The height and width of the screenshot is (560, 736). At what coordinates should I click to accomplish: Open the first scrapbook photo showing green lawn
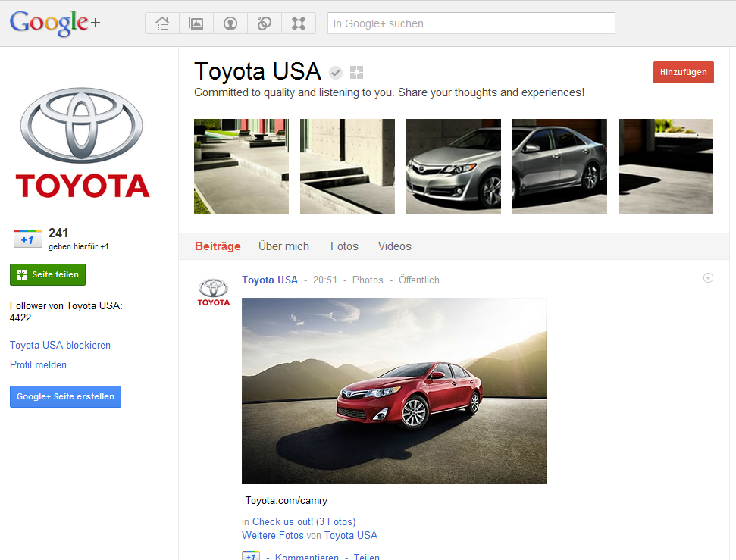[241, 166]
